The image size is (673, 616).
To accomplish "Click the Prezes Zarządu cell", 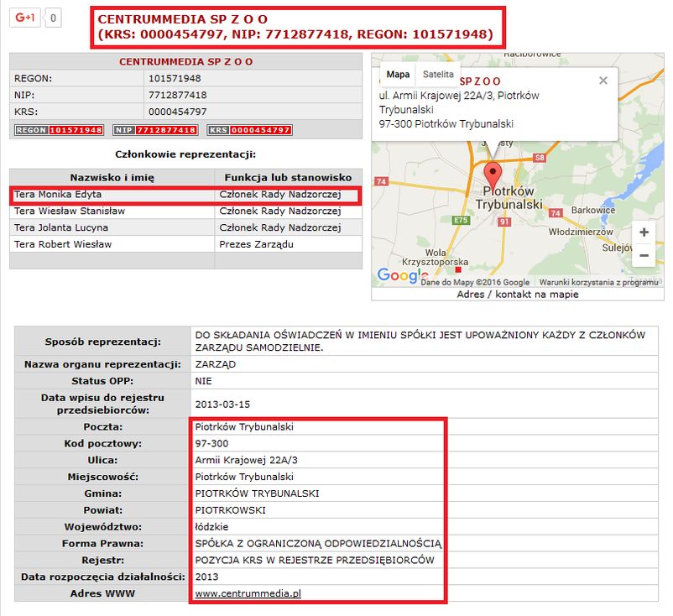I will [288, 244].
